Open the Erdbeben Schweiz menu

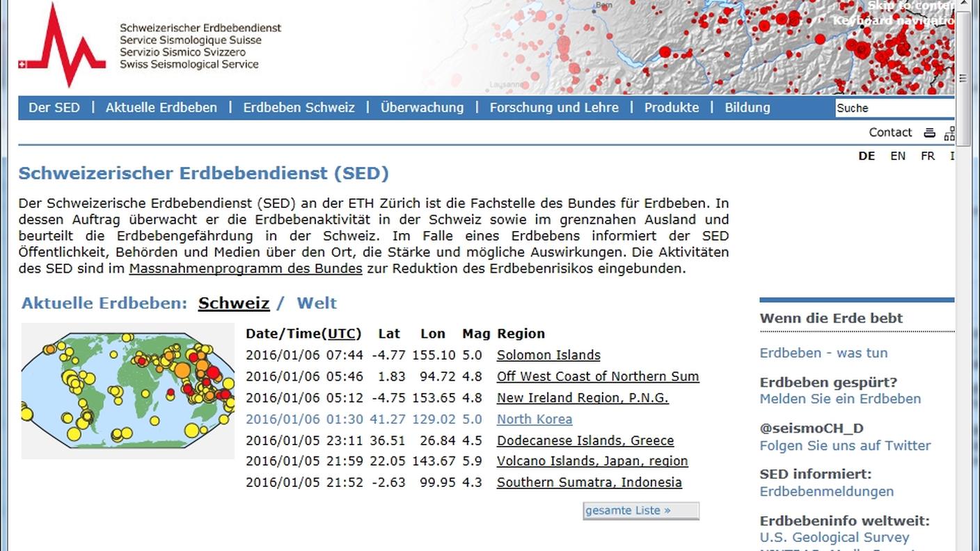pos(299,108)
